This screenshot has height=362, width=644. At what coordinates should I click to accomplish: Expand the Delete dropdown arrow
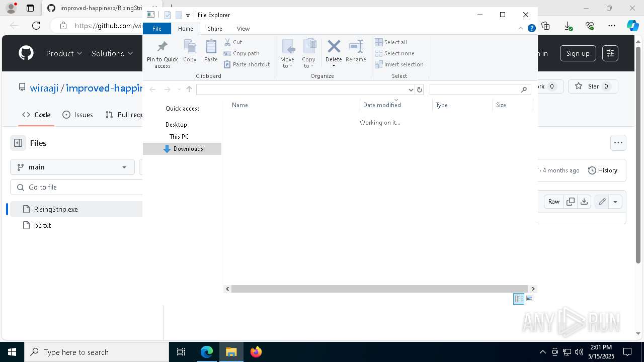pos(334,66)
